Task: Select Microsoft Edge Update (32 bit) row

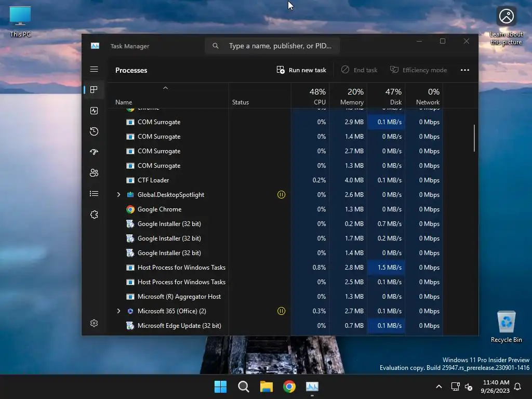Action: pyautogui.click(x=275, y=326)
